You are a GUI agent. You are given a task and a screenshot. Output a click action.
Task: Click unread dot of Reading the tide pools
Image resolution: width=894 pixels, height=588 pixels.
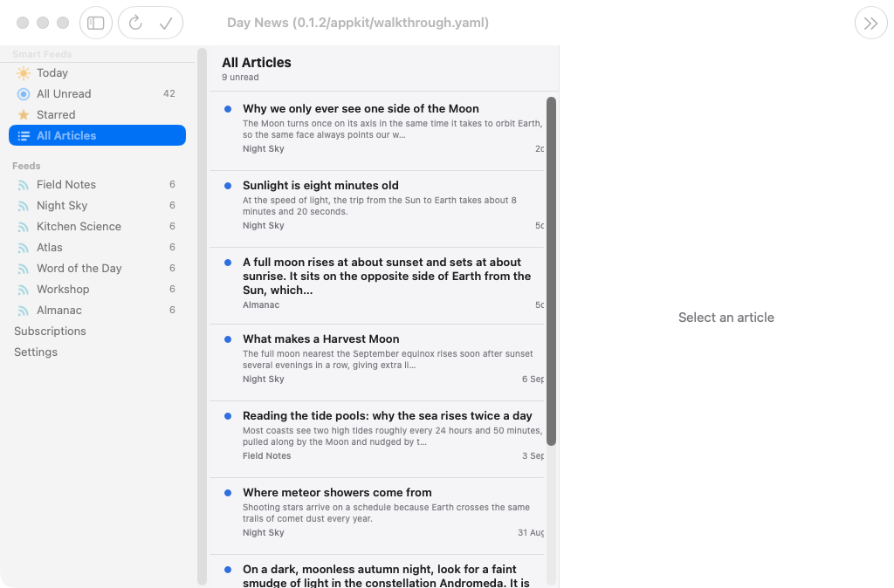[x=228, y=416]
